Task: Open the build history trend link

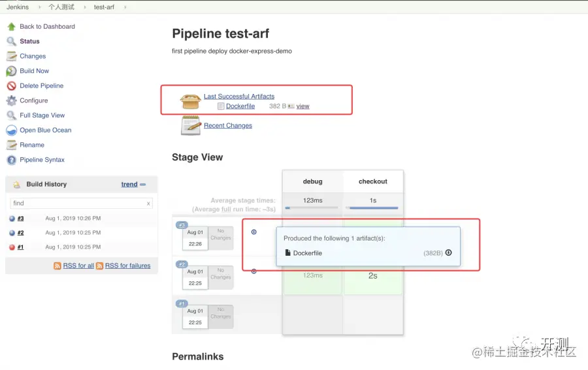Action: [x=129, y=184]
